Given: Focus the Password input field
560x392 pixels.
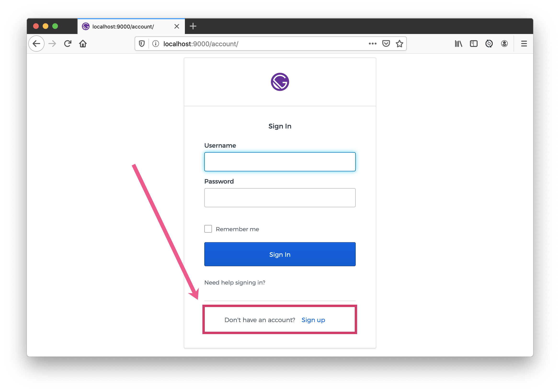Looking at the screenshot, I should click(x=280, y=198).
